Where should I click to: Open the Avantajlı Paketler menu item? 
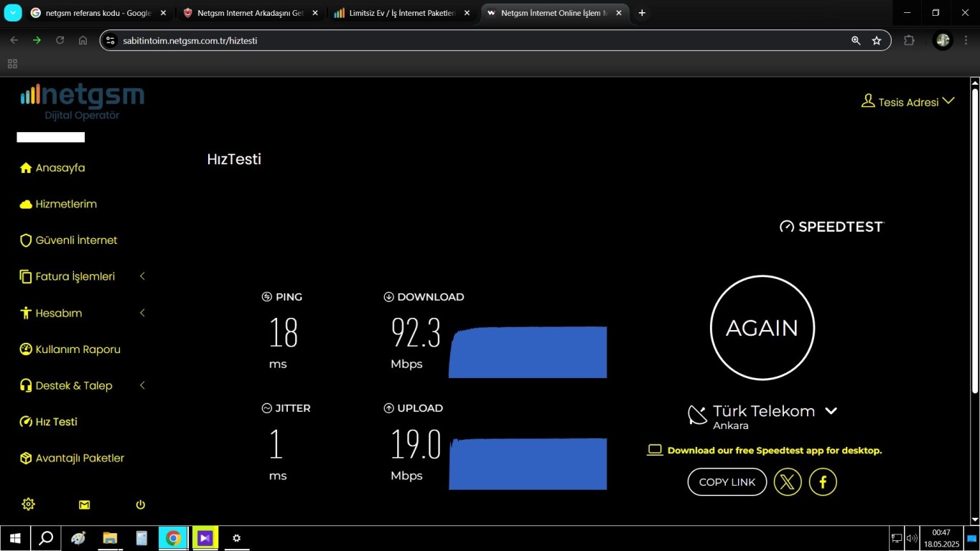tap(80, 458)
